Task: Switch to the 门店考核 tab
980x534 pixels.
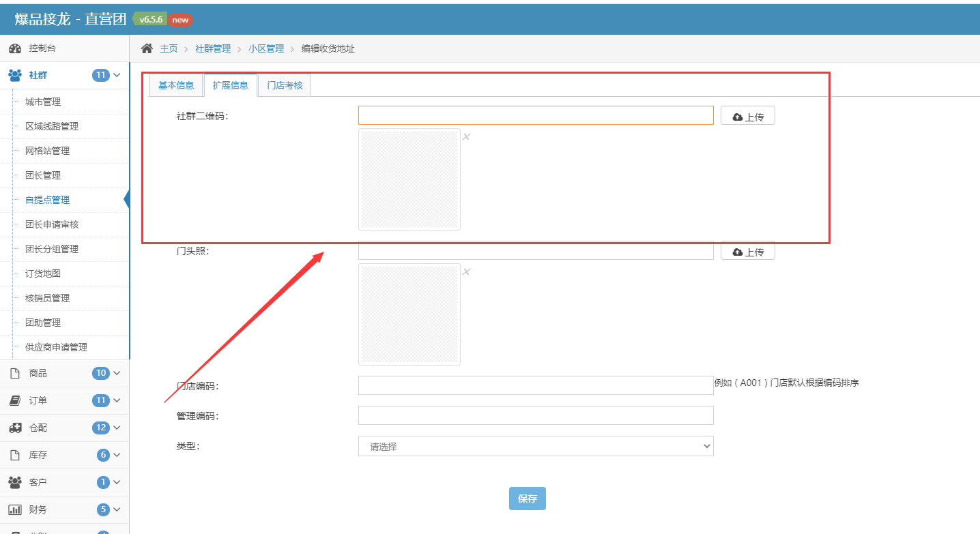Action: tap(285, 85)
